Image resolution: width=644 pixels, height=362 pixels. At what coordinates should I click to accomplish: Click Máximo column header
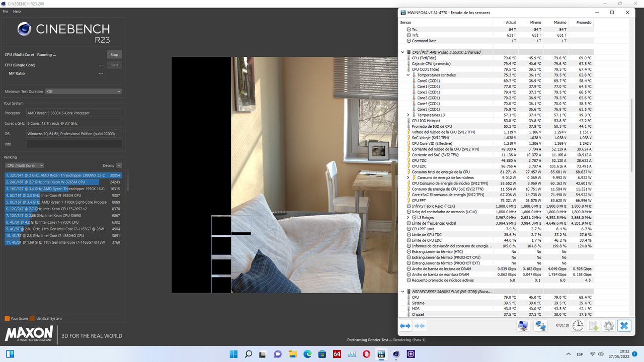click(556, 23)
